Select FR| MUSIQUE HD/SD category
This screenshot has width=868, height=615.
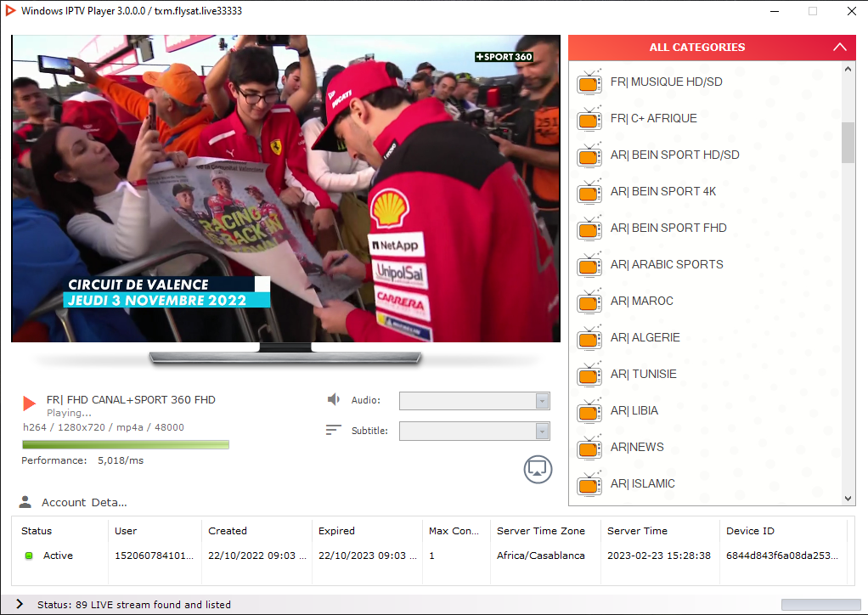click(x=666, y=82)
